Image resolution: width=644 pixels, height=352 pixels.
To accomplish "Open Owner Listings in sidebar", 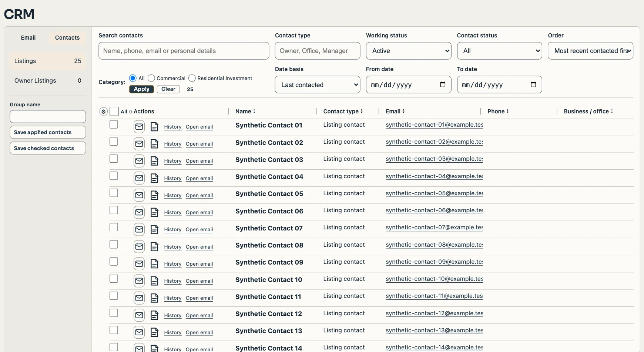I will [48, 81].
